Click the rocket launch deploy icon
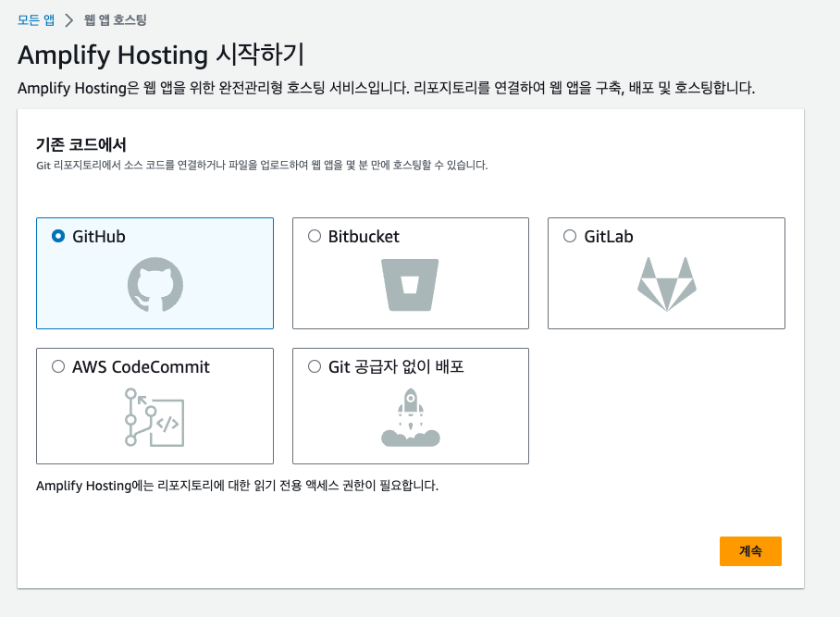Image resolution: width=840 pixels, height=617 pixels. (x=411, y=417)
